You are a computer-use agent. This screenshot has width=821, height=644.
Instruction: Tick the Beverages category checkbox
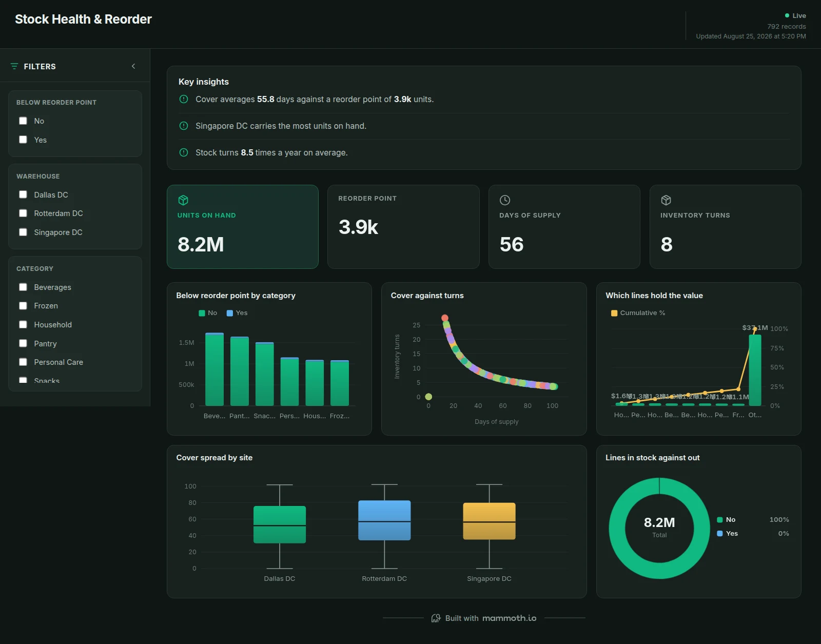tap(23, 287)
